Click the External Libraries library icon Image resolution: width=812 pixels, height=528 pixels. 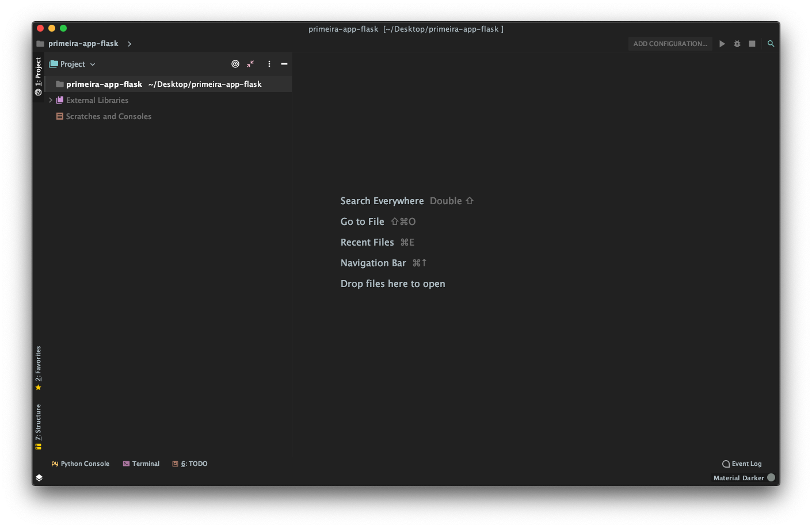[60, 100]
